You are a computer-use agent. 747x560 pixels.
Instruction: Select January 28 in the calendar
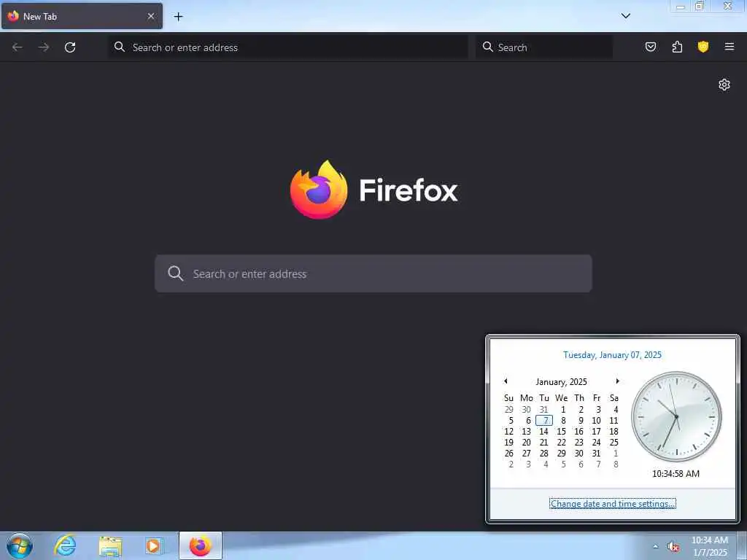[544, 454]
